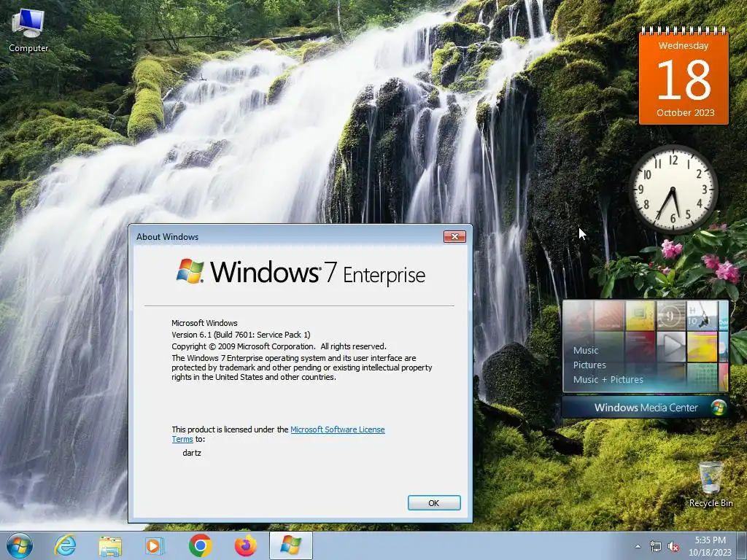Select Music + Pictures in Media Center gadget
The width and height of the screenshot is (747, 560).
point(608,379)
